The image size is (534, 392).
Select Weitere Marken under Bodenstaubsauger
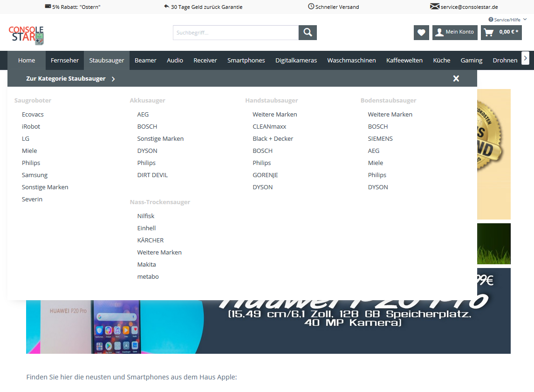coord(390,115)
